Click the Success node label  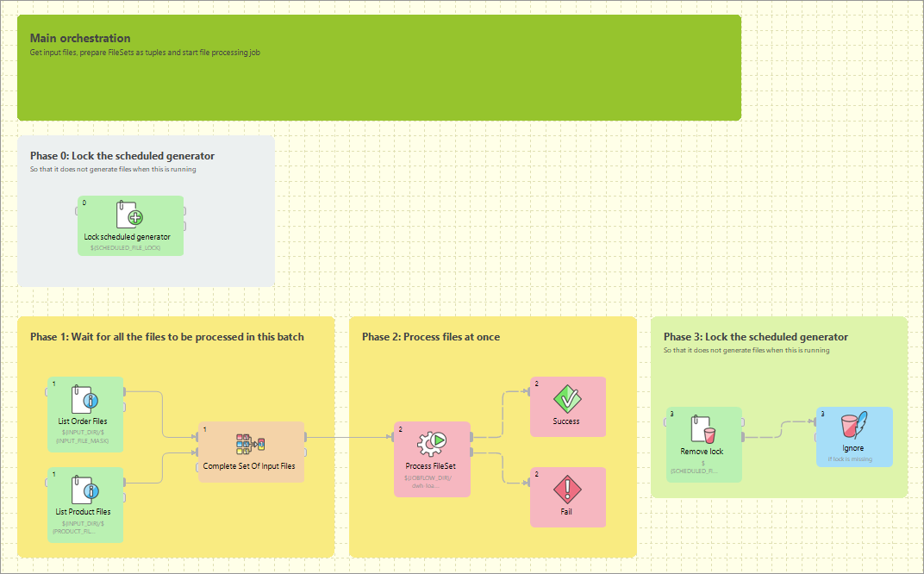(x=567, y=422)
